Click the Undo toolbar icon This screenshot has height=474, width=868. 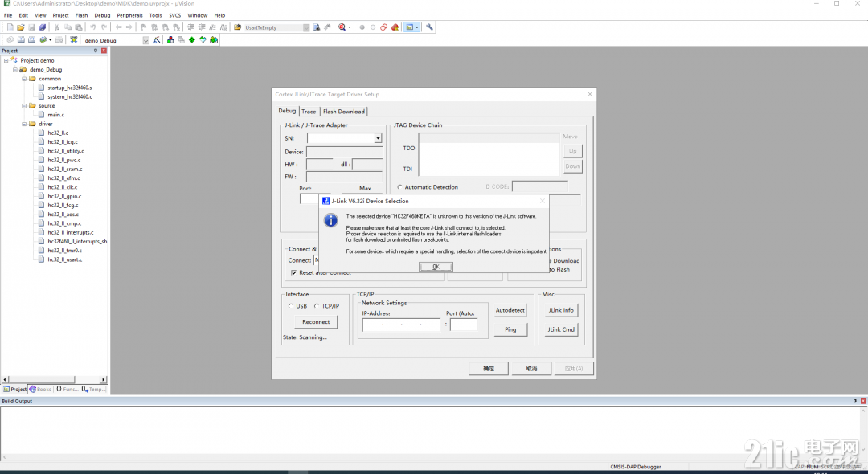coord(92,27)
